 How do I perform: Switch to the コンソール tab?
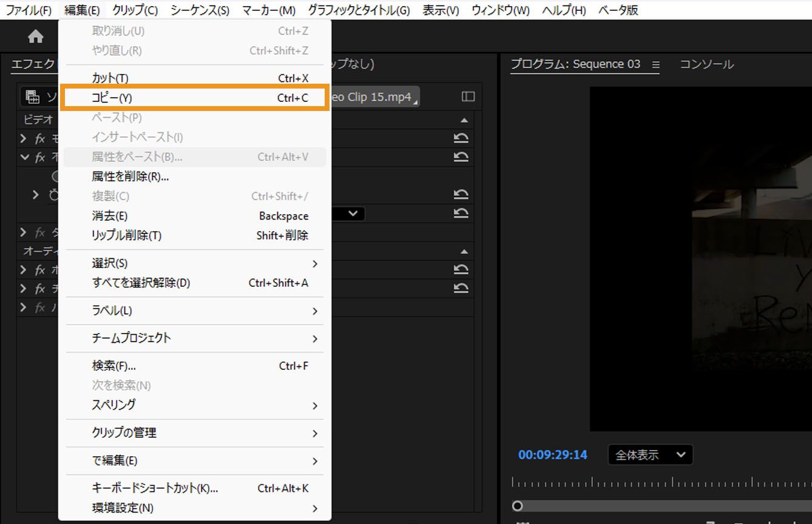point(706,64)
